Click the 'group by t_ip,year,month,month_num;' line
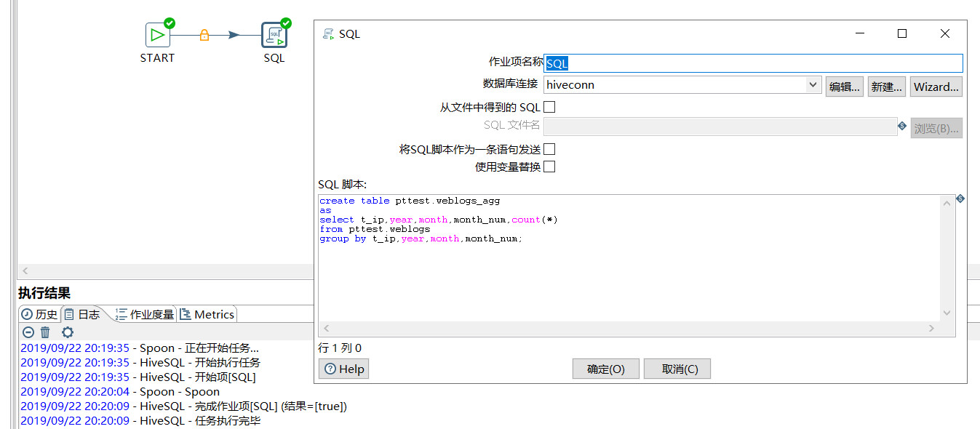 421,238
